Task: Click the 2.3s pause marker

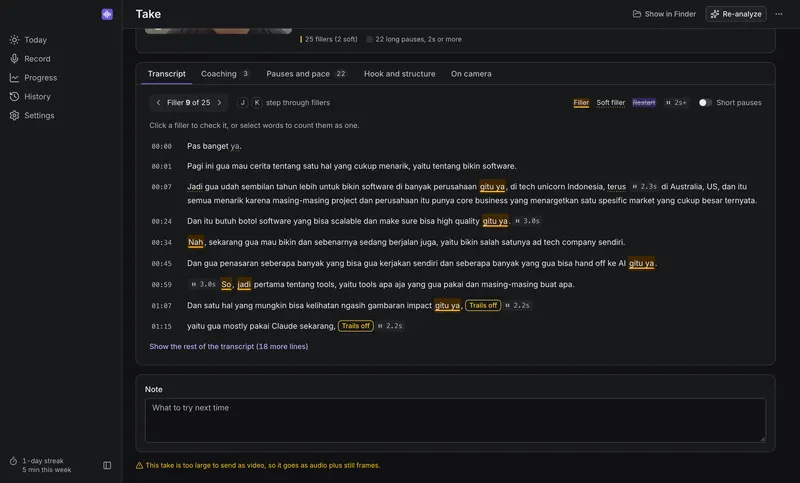Action: click(x=644, y=187)
